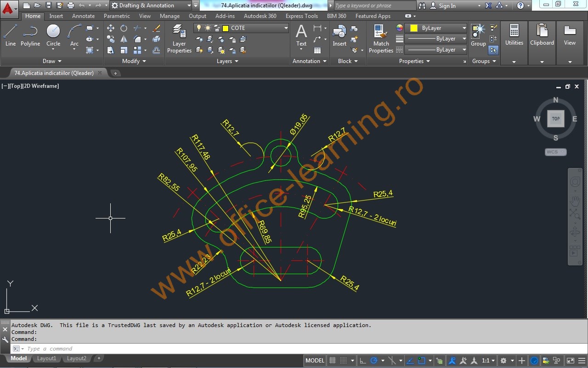Click the pan hand icon in navigation bar
588x368 pixels.
point(575,201)
